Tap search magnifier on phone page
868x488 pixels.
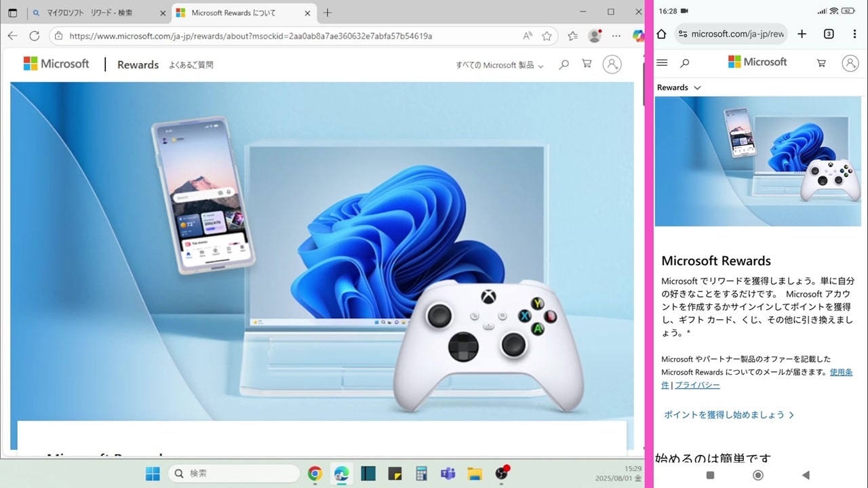click(x=685, y=62)
